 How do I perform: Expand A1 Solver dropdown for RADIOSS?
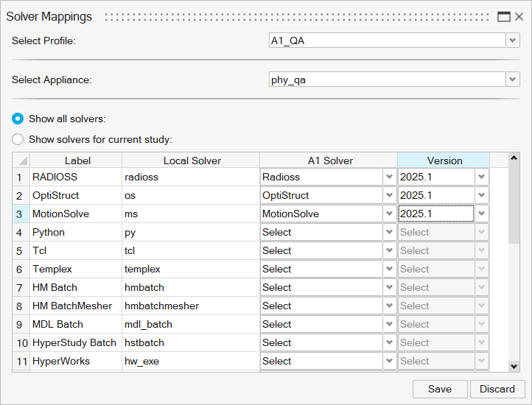(x=389, y=177)
